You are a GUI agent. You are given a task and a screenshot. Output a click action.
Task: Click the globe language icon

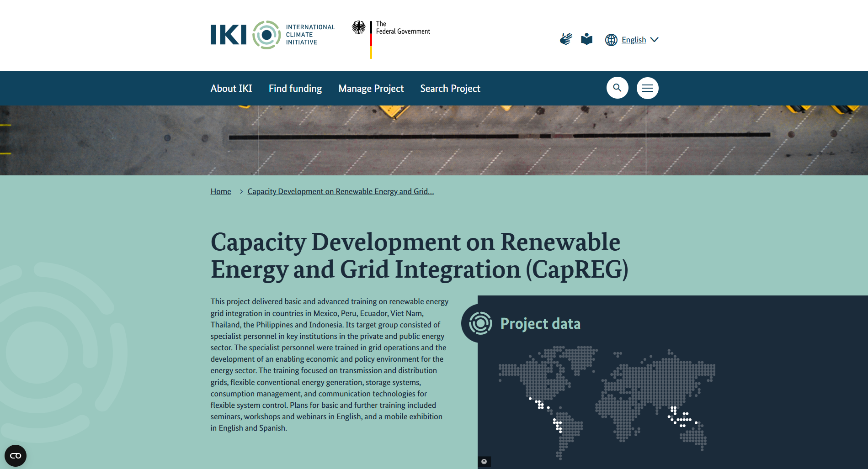tap(611, 40)
